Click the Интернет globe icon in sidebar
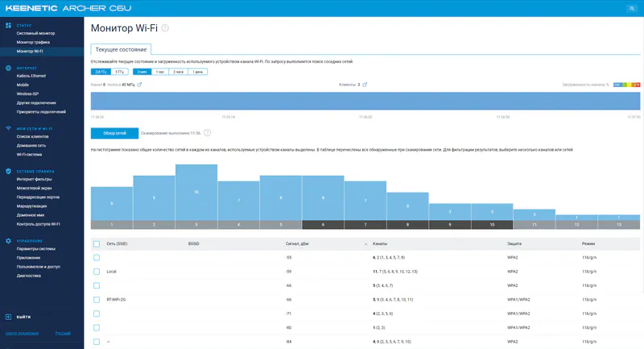This screenshot has width=644, height=349. (8, 68)
